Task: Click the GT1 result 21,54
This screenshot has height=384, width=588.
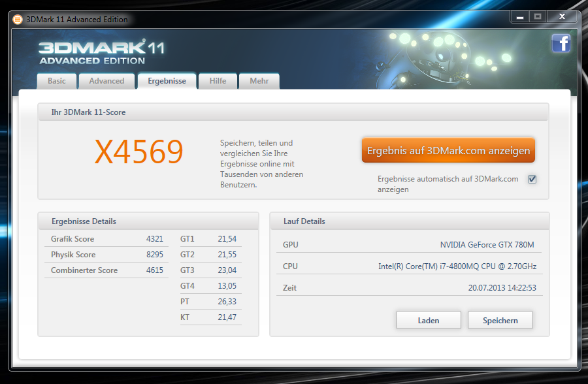Action: tap(227, 239)
